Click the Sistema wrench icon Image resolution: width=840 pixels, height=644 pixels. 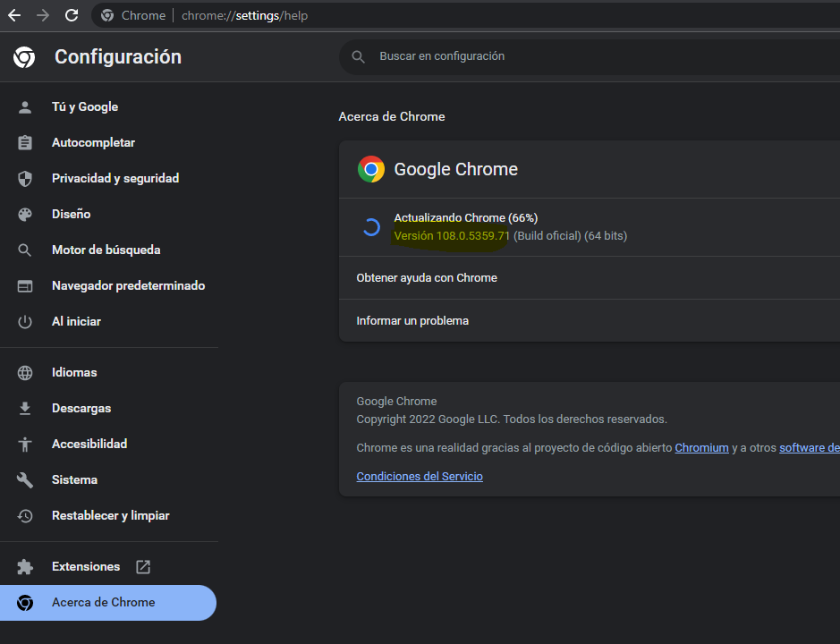point(25,479)
